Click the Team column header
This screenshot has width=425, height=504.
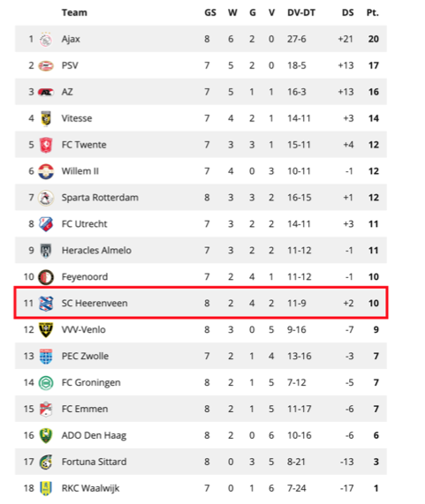pos(74,13)
